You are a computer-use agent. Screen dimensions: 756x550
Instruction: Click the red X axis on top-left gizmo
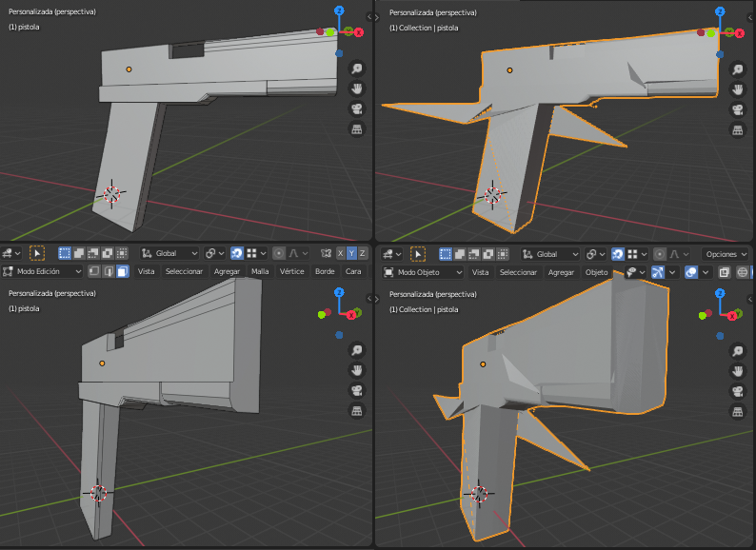click(359, 32)
